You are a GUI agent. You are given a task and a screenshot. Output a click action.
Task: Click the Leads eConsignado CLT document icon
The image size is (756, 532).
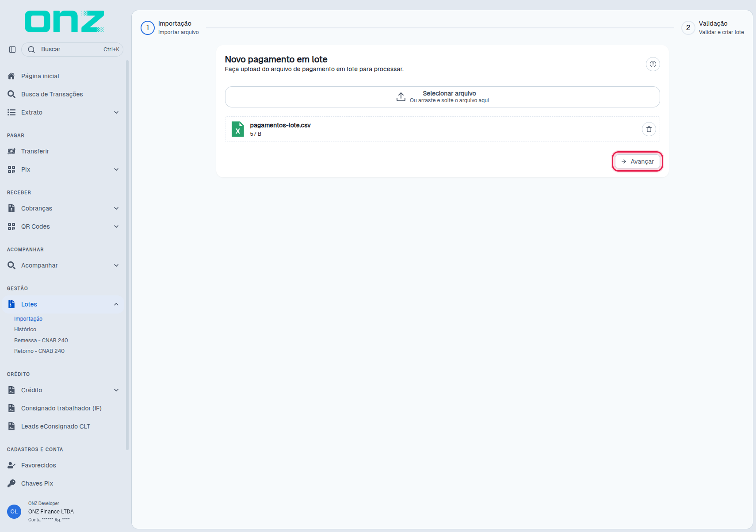pyautogui.click(x=11, y=426)
